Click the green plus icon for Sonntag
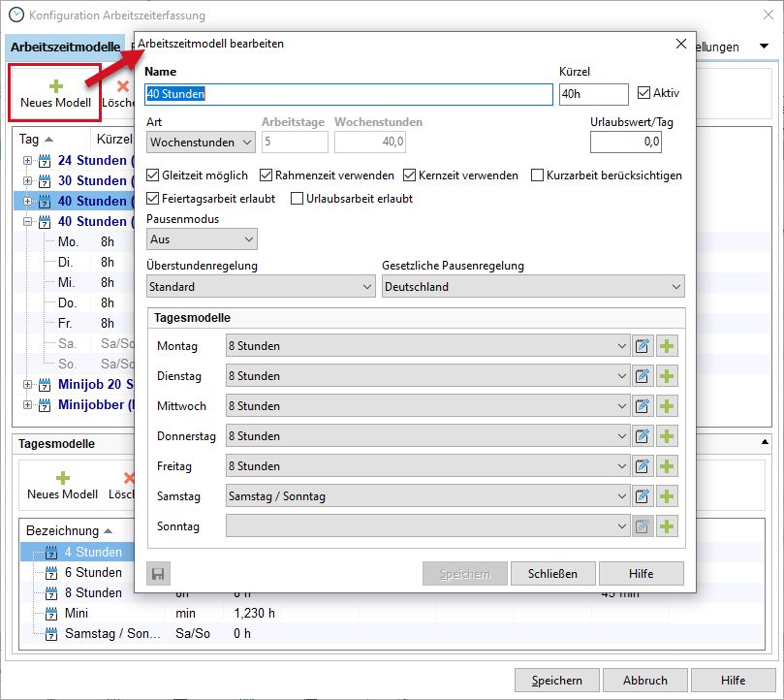The width and height of the screenshot is (784, 700). coord(667,526)
